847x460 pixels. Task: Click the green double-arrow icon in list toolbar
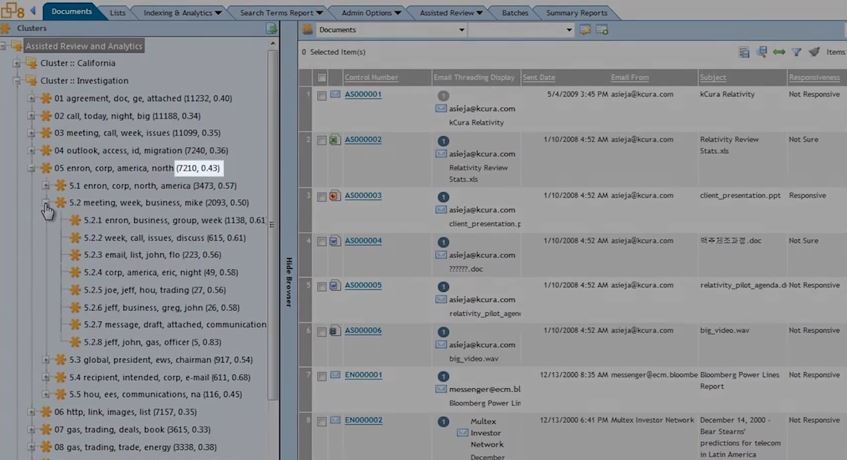(779, 52)
